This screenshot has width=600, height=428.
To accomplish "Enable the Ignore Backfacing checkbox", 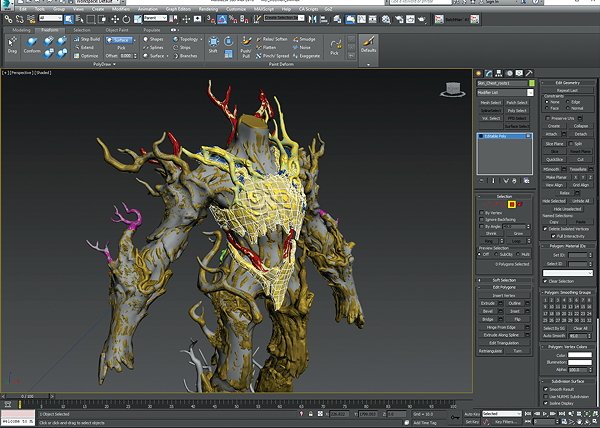I will (x=482, y=220).
